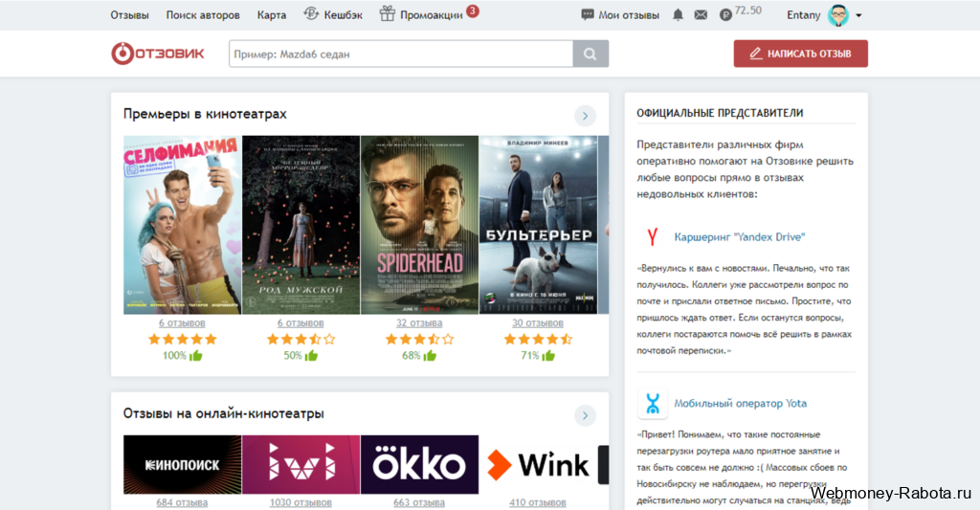
Task: Click the Yandex Drive logo icon
Action: click(653, 237)
